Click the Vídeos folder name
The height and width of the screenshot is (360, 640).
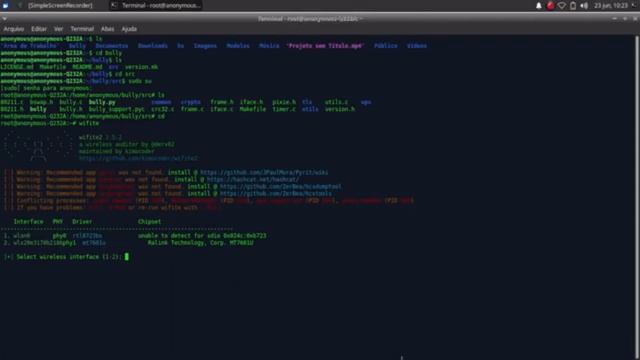417,46
